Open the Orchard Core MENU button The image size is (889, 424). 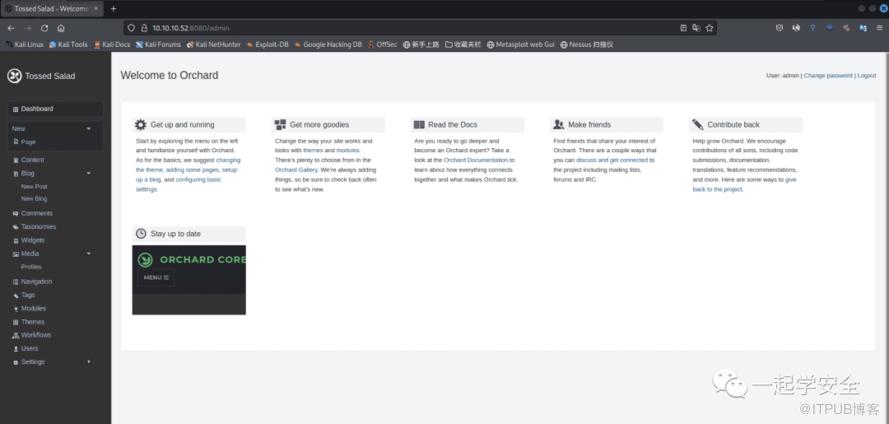click(156, 278)
